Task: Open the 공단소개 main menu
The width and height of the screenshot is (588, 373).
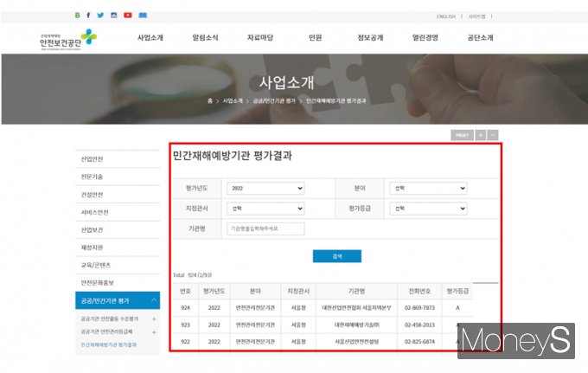Action: 480,37
